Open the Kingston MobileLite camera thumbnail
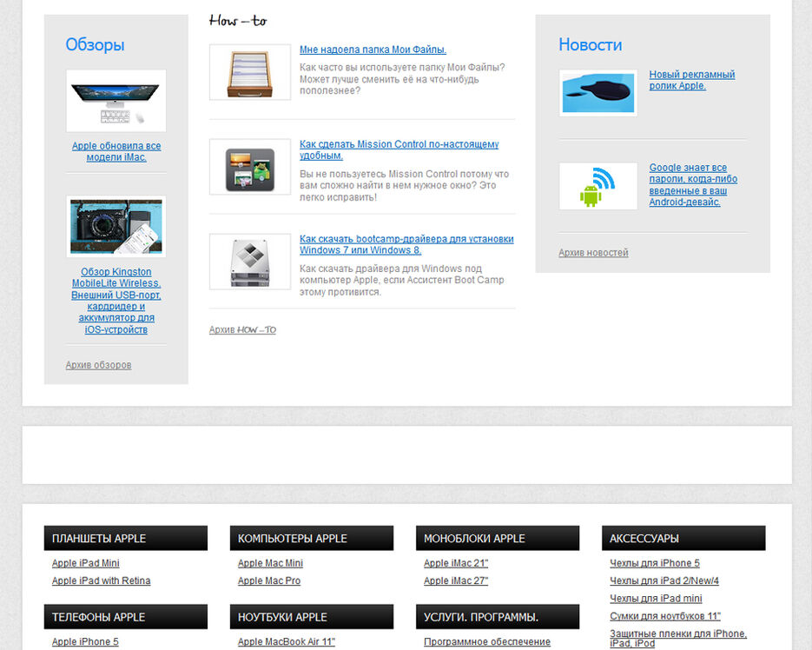The image size is (812, 650). point(116,227)
